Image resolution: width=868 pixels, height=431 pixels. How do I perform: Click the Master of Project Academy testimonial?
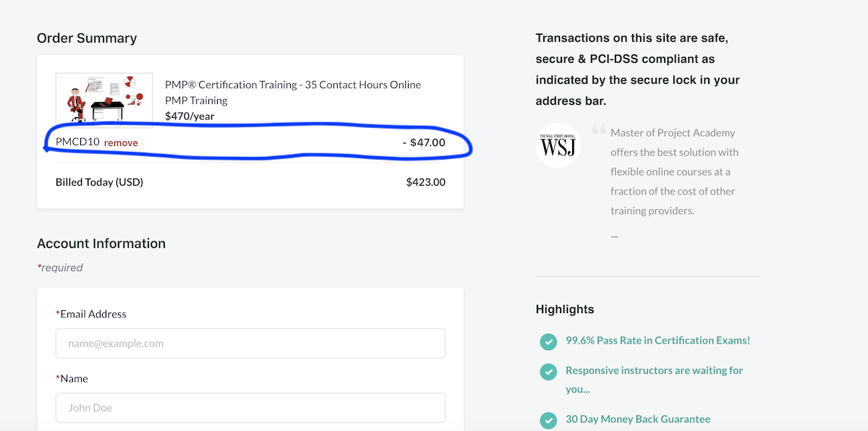tap(673, 172)
